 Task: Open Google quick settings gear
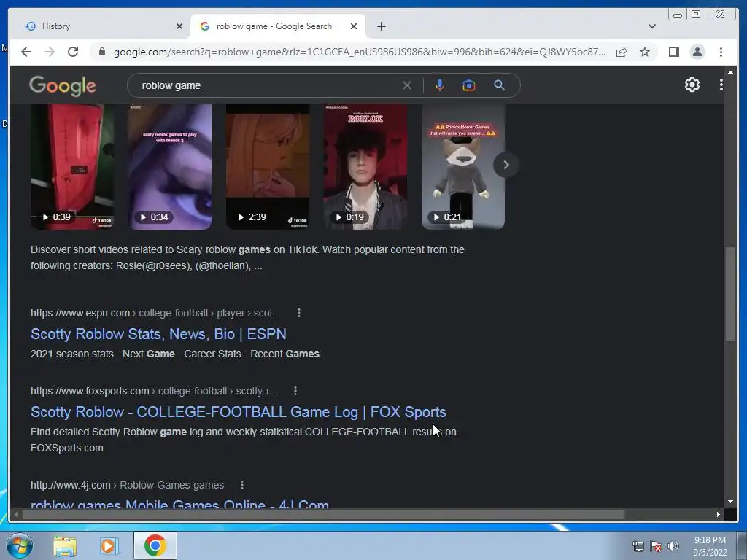coord(692,85)
